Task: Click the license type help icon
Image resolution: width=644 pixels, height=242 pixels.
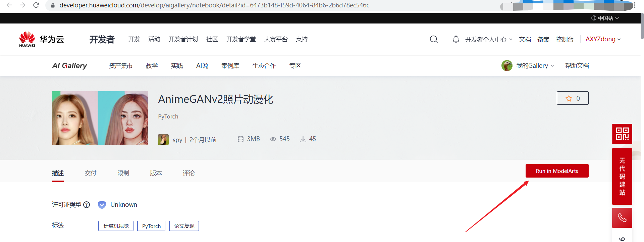Action: pyautogui.click(x=87, y=205)
